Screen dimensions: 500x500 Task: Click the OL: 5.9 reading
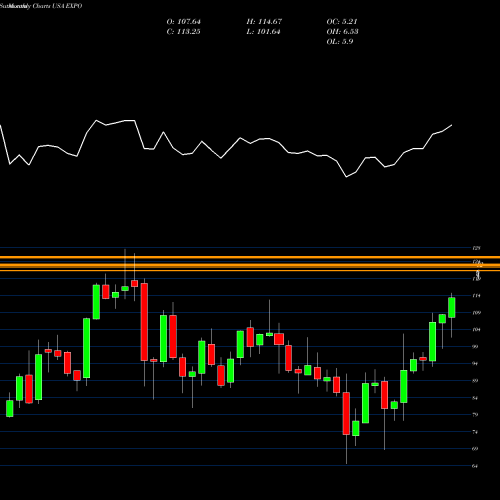(340, 42)
